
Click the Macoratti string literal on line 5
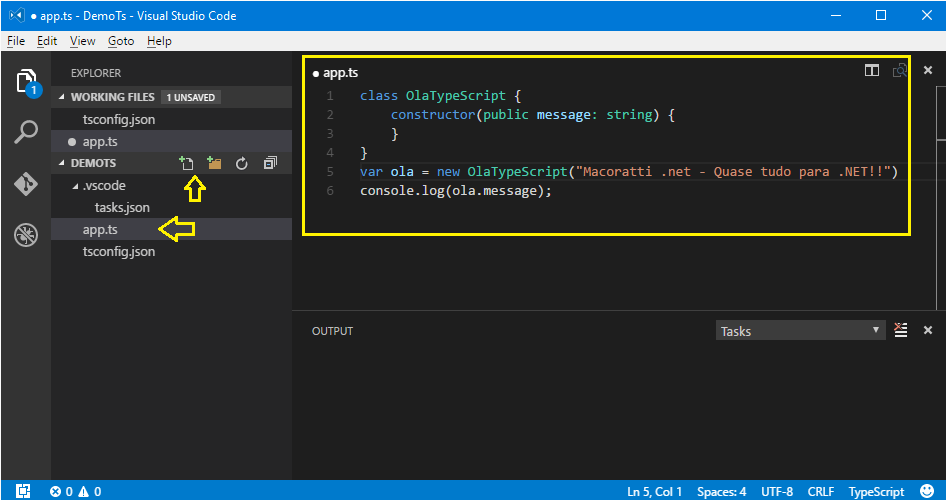tap(732, 172)
